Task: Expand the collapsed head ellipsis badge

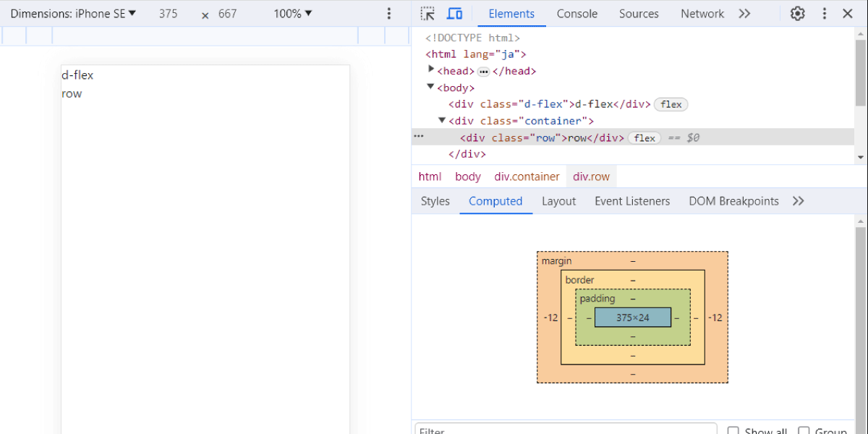Action: click(x=484, y=72)
